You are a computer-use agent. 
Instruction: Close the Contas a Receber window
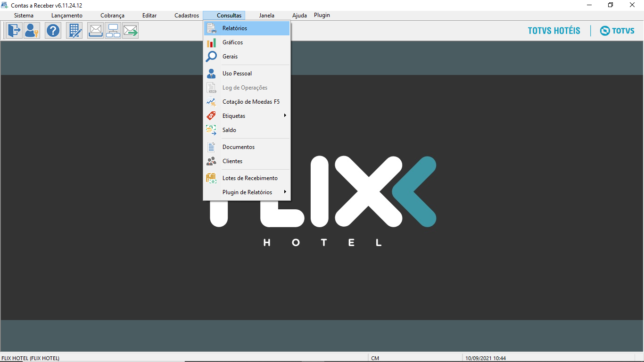point(632,5)
